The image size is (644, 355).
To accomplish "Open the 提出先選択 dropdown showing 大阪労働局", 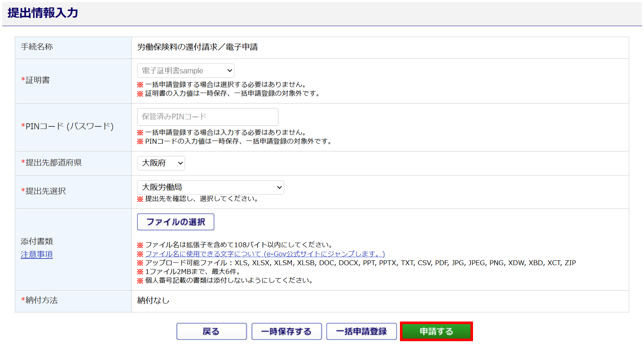I will click(210, 187).
